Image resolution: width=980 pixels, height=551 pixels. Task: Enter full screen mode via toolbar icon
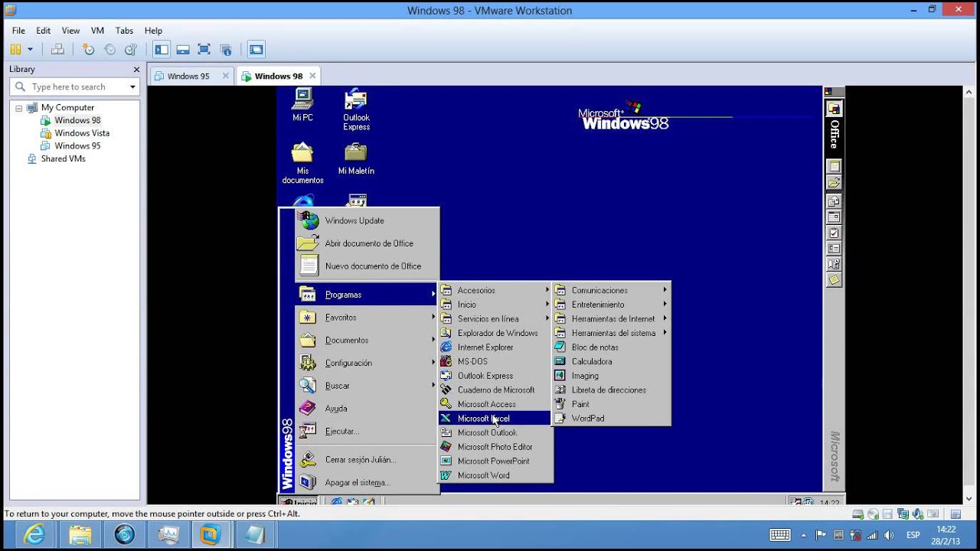tap(204, 50)
